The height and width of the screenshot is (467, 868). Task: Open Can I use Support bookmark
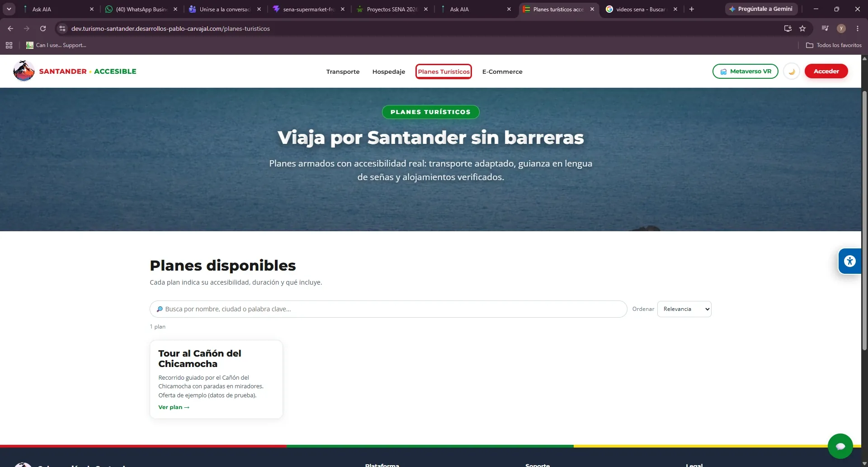coord(56,45)
